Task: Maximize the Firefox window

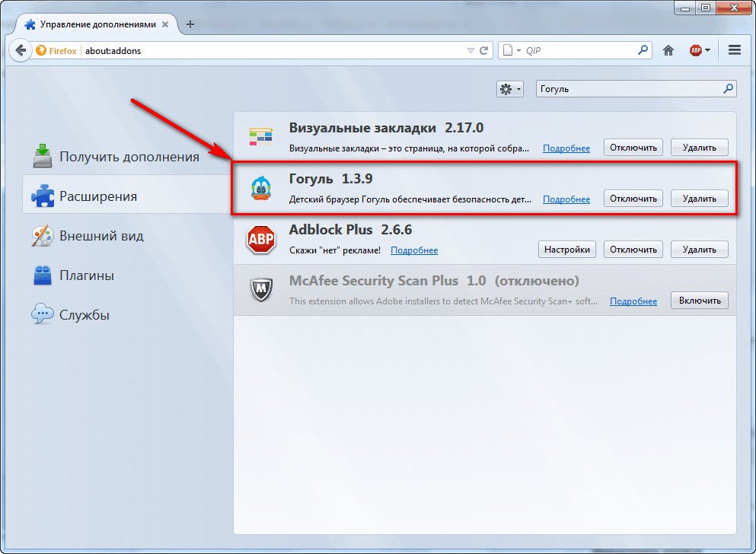Action: click(706, 8)
